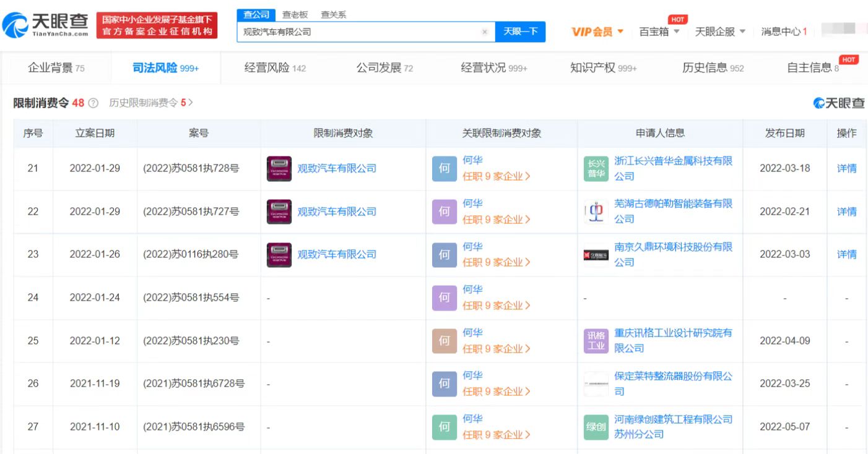Click the 南京久鼎环境 company logo icon

pyautogui.click(x=596, y=254)
